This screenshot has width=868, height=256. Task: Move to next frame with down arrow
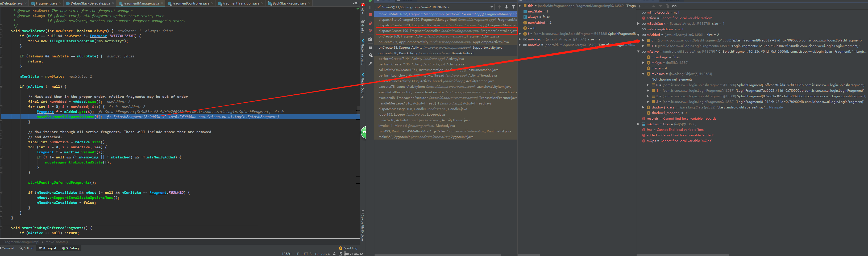click(x=506, y=7)
